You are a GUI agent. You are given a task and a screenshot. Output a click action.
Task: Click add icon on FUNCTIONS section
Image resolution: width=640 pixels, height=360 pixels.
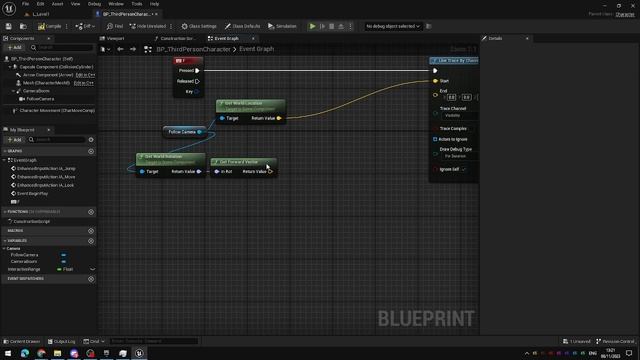(x=91, y=212)
